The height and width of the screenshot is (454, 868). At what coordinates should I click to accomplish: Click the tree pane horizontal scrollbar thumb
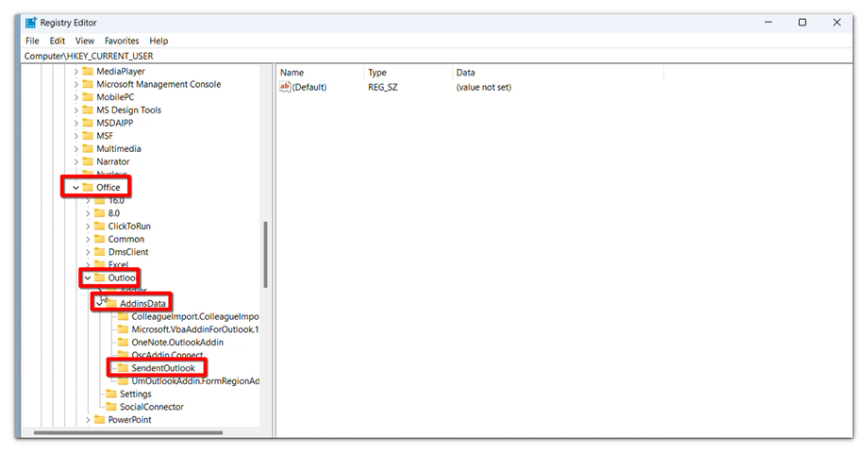128,432
